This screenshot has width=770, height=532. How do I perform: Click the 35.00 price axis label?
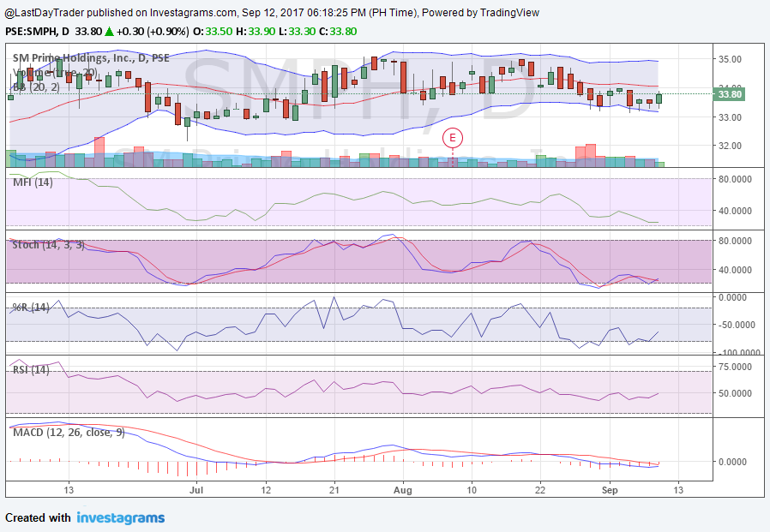pyautogui.click(x=730, y=59)
